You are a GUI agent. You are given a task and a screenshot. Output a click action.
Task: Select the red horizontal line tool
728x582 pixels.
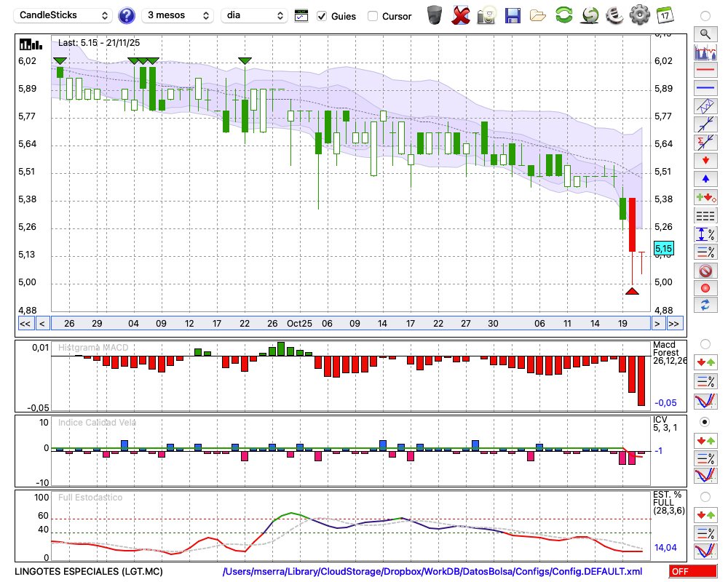705,70
